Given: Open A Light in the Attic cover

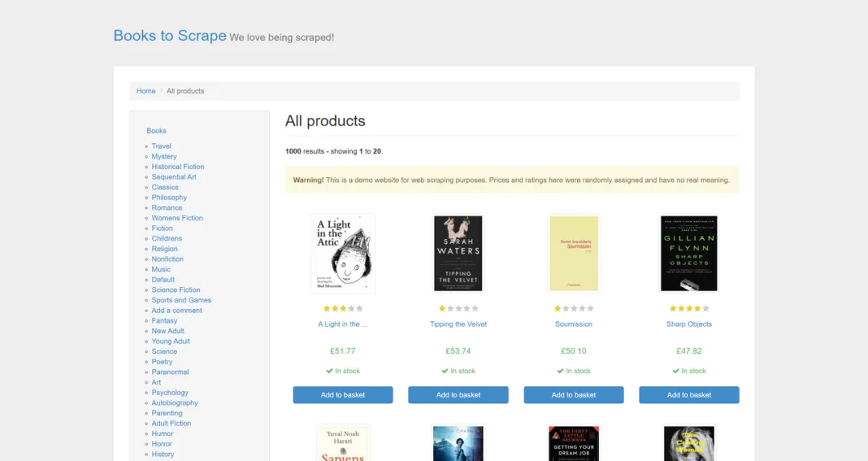Looking at the screenshot, I should pos(342,253).
